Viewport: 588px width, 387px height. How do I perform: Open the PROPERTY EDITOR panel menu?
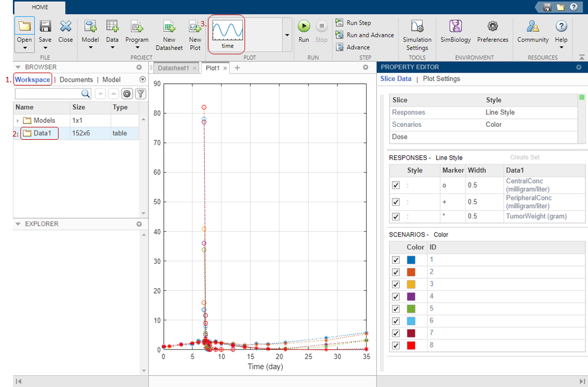coord(579,67)
